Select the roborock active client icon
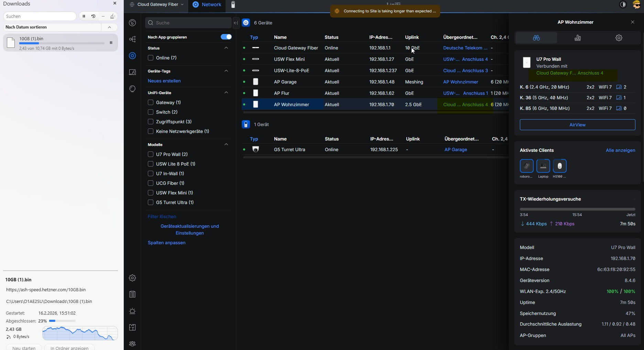 click(526, 166)
